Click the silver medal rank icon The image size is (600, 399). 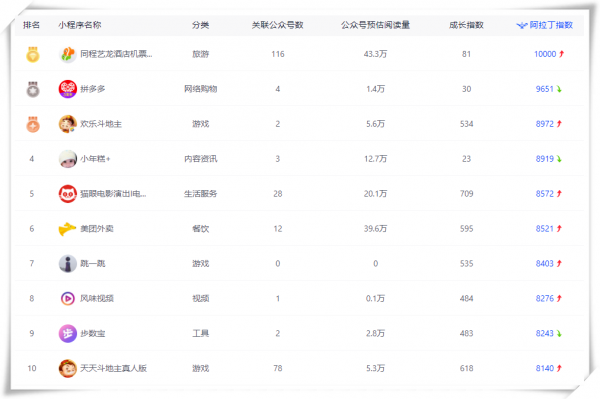[x=33, y=89]
